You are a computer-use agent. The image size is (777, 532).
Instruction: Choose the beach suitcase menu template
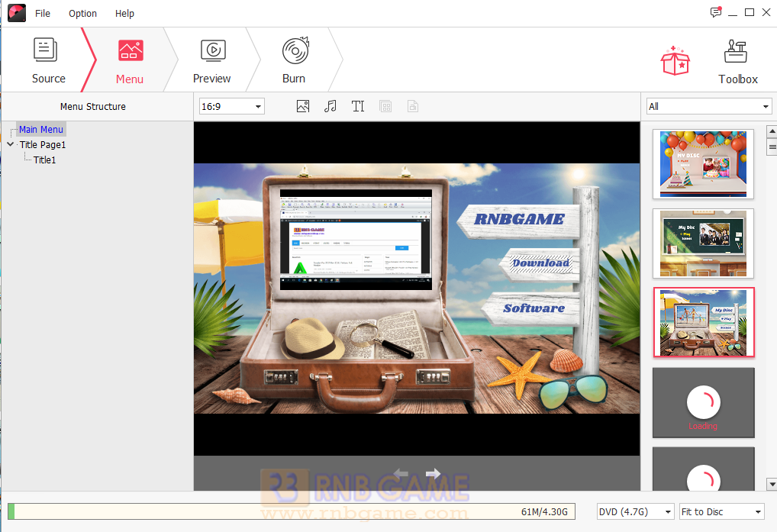pyautogui.click(x=704, y=322)
